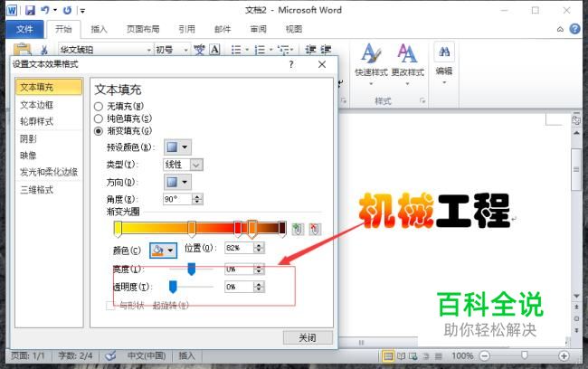Viewport: 588px width, 369px height.
Task: Toggle 插入 insert mode in status bar
Action: (186, 355)
